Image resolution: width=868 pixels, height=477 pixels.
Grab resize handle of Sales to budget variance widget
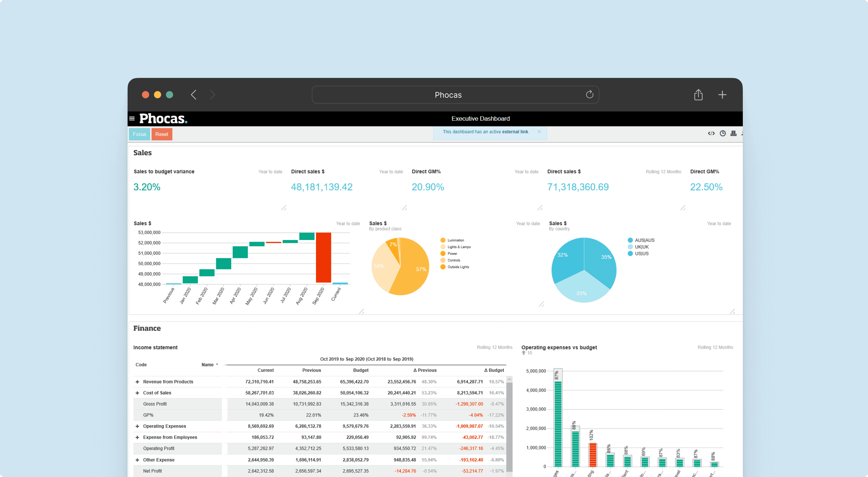pyautogui.click(x=284, y=208)
